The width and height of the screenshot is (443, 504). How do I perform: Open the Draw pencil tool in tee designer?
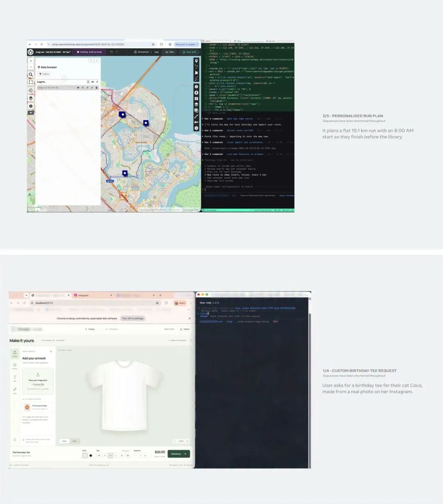(15, 390)
